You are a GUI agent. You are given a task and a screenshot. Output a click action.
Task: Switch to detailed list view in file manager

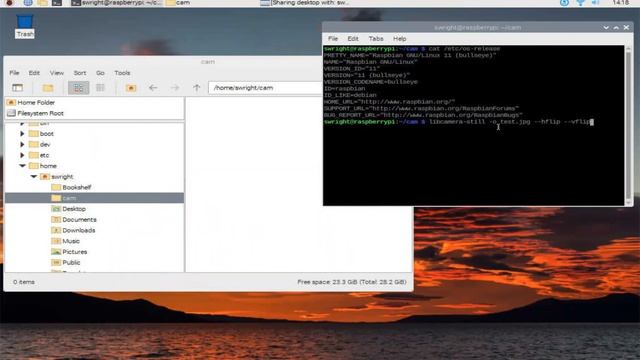tap(100, 88)
